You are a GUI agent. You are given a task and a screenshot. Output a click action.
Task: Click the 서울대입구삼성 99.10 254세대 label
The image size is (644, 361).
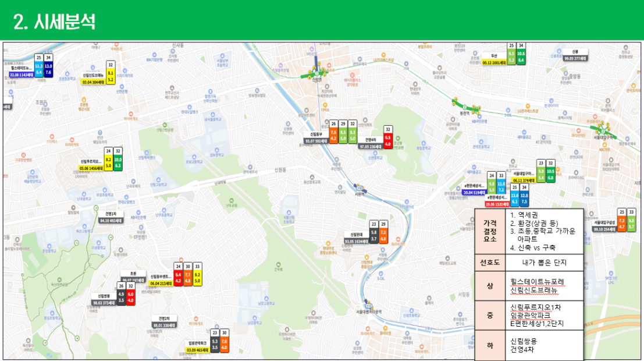[x=604, y=226]
